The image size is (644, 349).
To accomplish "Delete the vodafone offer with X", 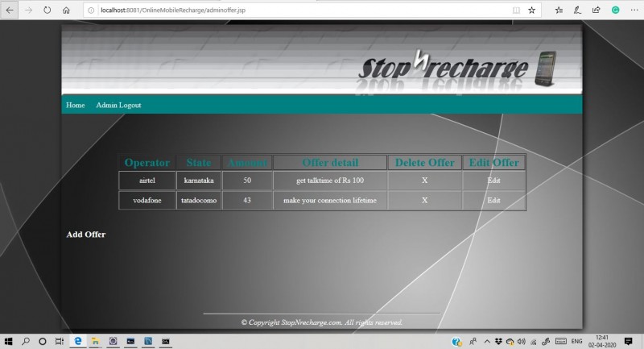I will [425, 200].
